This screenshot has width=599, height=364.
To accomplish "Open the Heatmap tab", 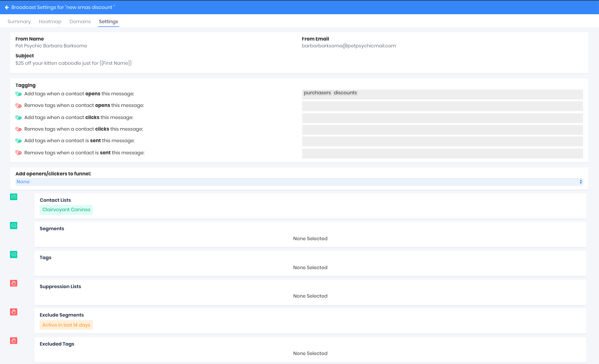I will click(x=50, y=22).
